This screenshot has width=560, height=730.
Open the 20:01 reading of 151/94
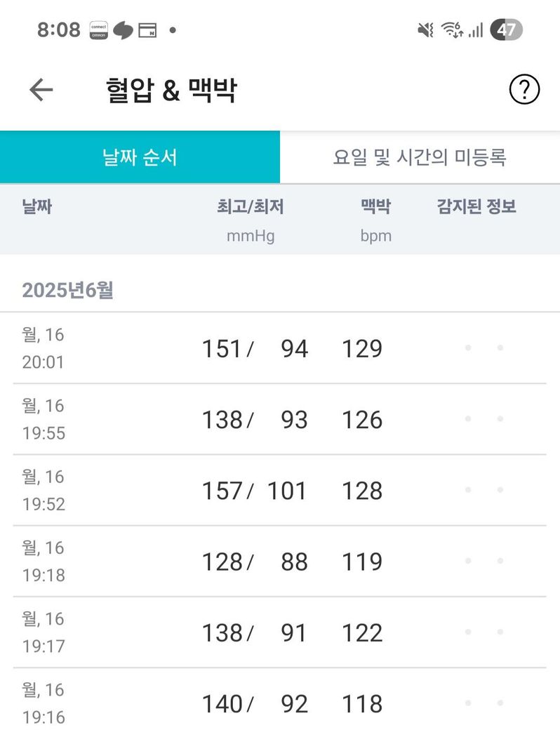[x=280, y=348]
